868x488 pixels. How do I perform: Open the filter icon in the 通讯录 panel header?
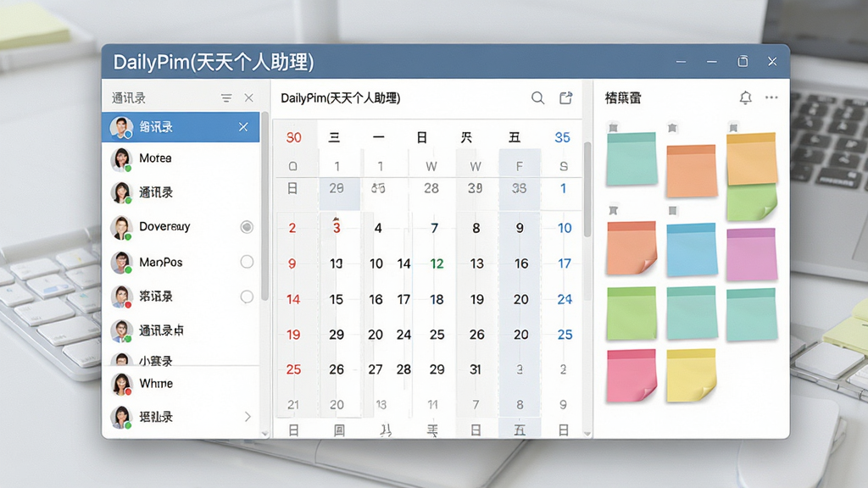pyautogui.click(x=225, y=98)
